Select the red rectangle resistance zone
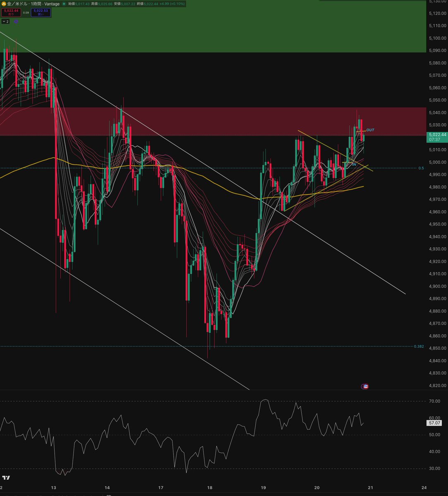This screenshot has height=496, width=448. tap(213, 121)
